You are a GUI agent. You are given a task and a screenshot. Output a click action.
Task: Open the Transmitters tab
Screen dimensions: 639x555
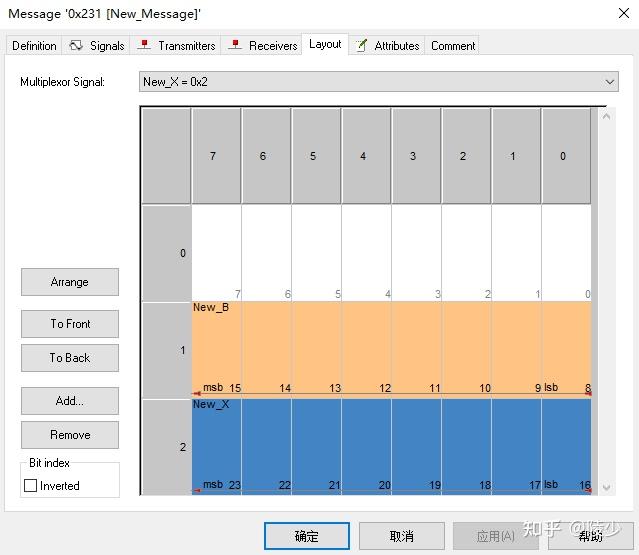(178, 46)
